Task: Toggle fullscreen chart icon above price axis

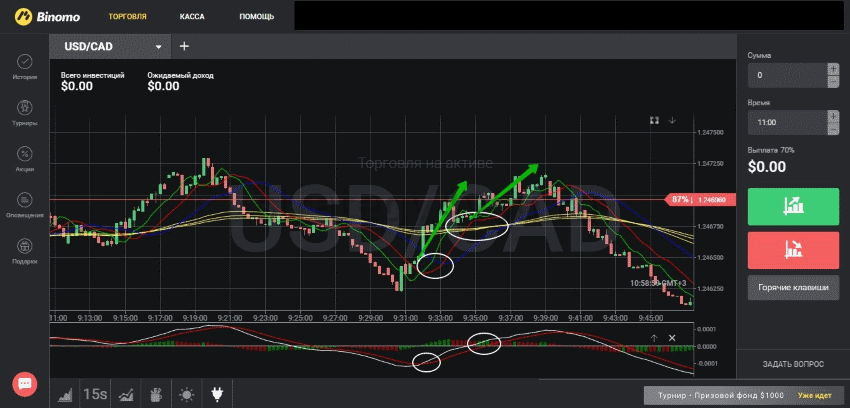Action: coord(654,120)
